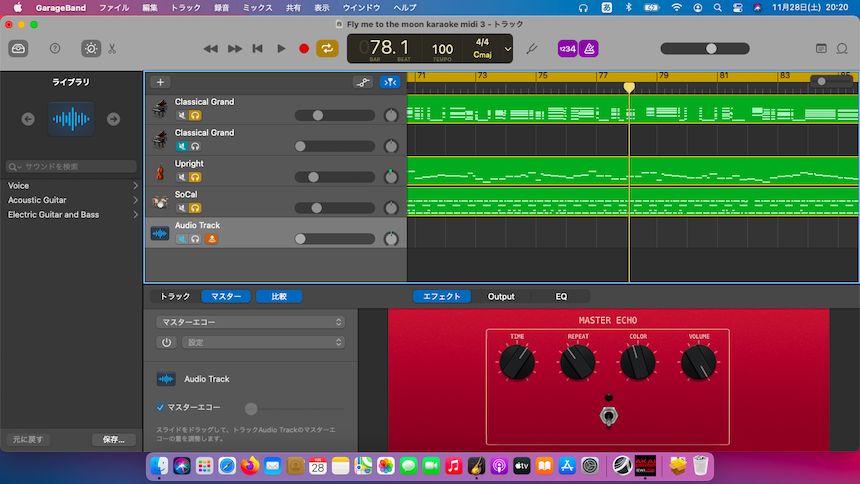Viewport: 860px width, 484px height.
Task: Select the Audio Track waveform icon
Action: [160, 233]
